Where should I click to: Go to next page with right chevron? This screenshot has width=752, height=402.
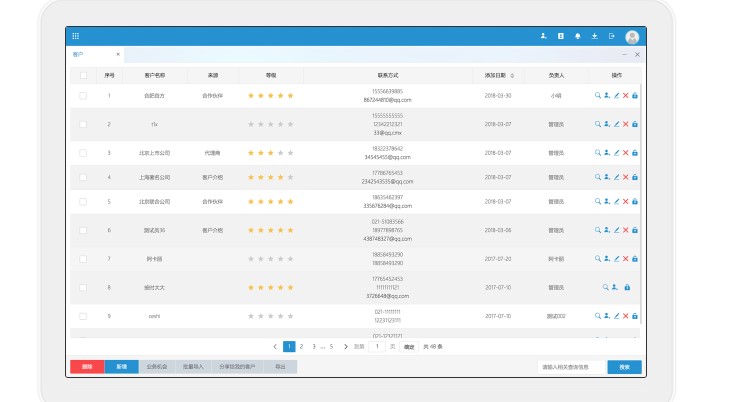346,346
